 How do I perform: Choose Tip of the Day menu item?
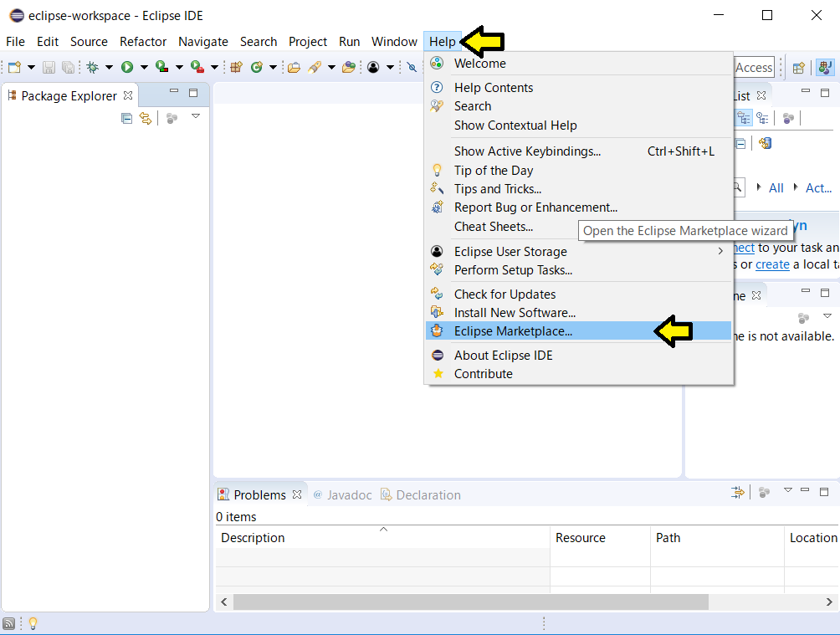click(579, 171)
